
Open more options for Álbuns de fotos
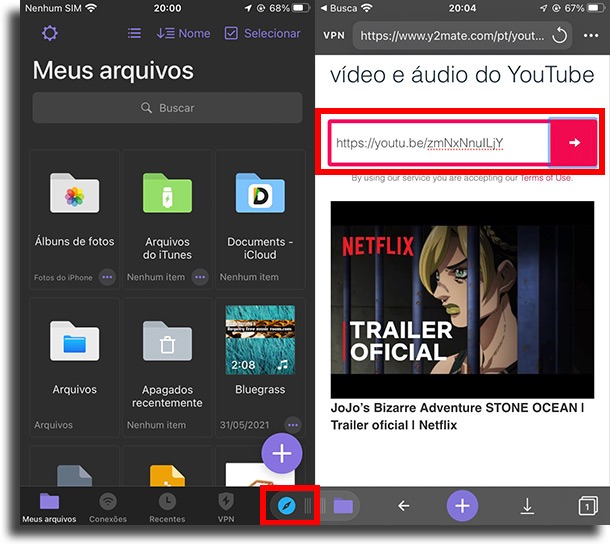pyautogui.click(x=107, y=277)
